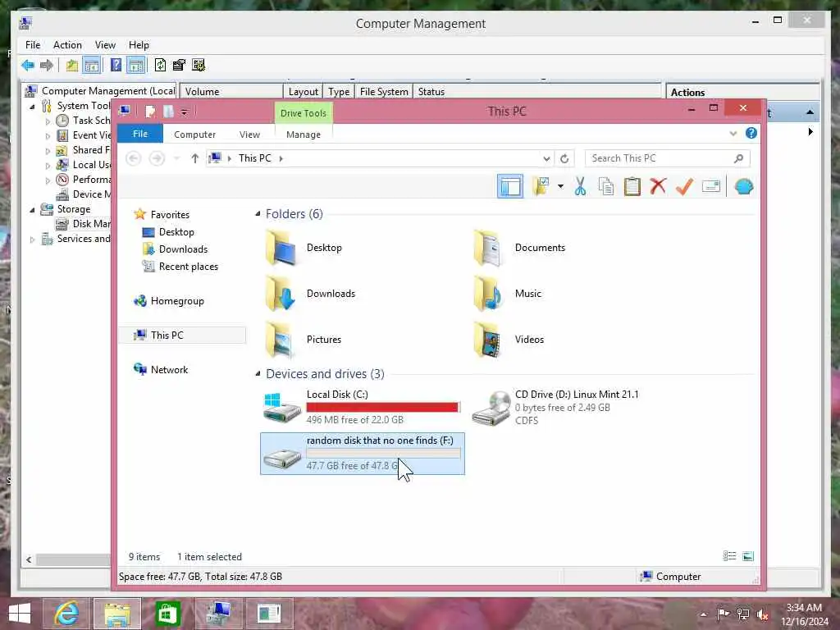Click Email envelope icon in Explorer toolbar
The height and width of the screenshot is (630, 840).
pyautogui.click(x=710, y=186)
